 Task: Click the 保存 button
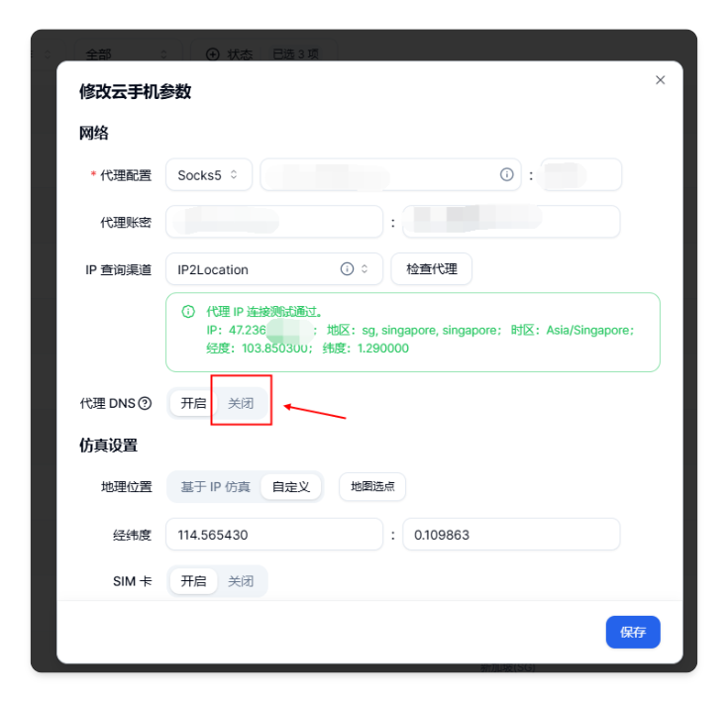pyautogui.click(x=633, y=632)
